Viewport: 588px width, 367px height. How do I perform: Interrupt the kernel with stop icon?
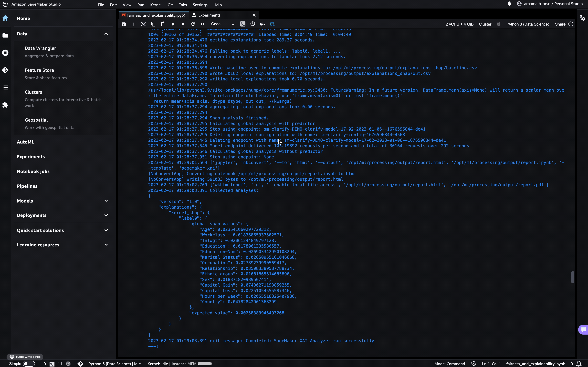183,24
